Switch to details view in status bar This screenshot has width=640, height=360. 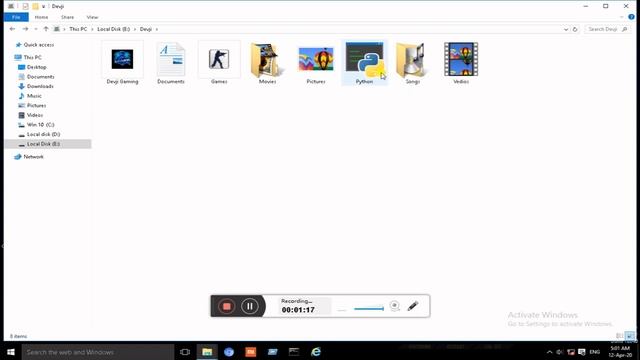(620, 336)
